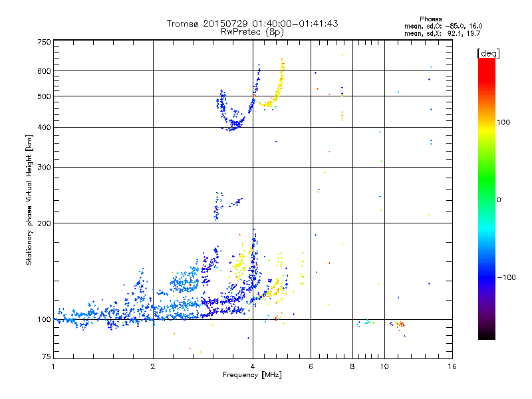Click the colorbar tick label '0'
The image size is (532, 399).
[x=499, y=199]
